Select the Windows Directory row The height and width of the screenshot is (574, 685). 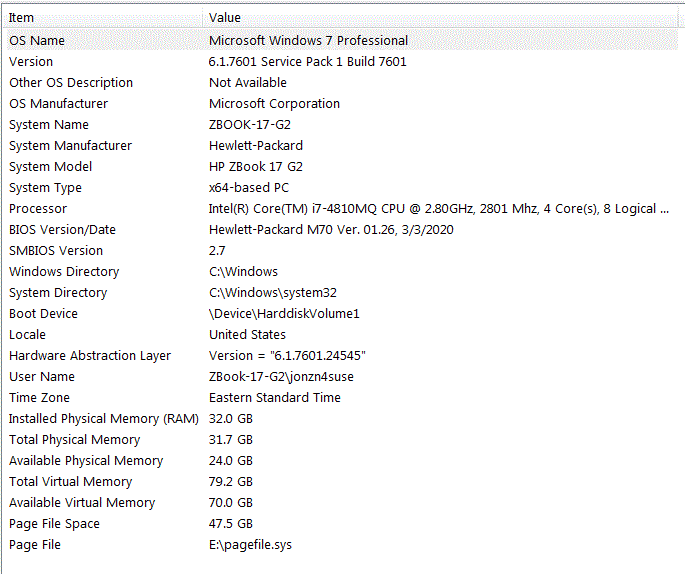[x=341, y=272]
